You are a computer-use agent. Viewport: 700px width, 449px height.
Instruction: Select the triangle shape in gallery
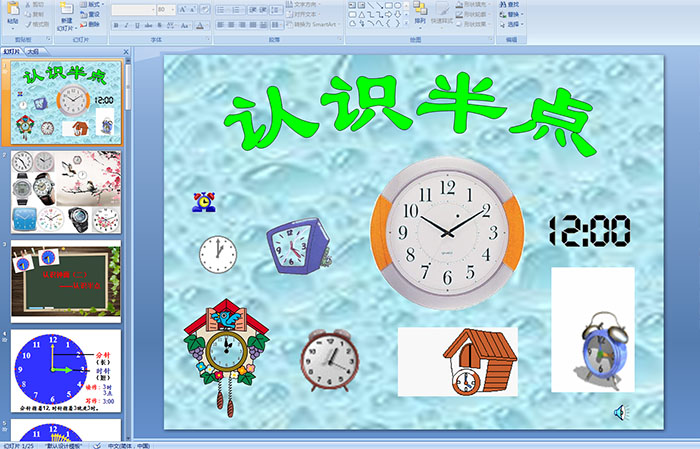[361, 15]
